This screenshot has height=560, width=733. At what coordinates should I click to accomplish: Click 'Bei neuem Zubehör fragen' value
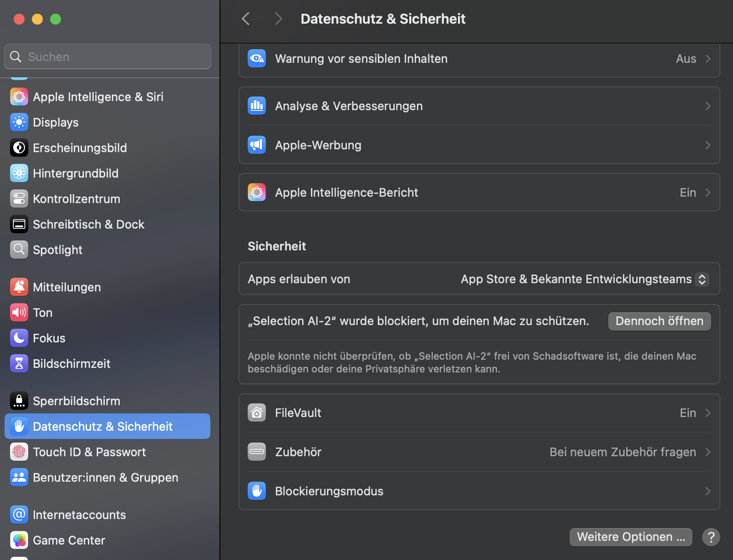pyautogui.click(x=622, y=452)
